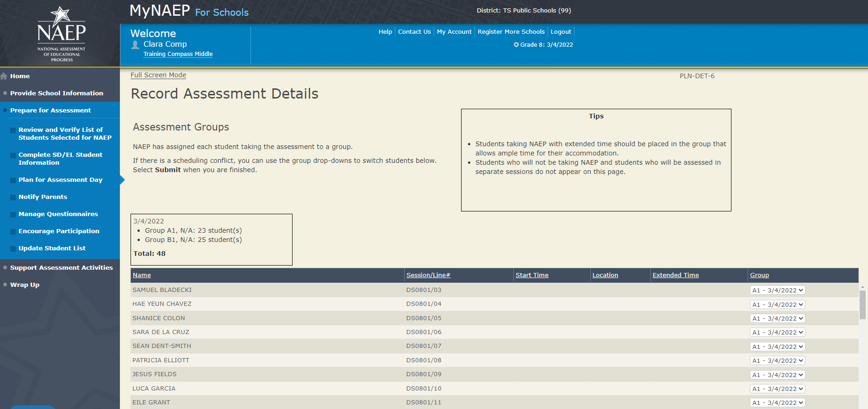This screenshot has height=409, width=868.
Task: Click user profile icon beside Clara Comp
Action: [x=135, y=45]
